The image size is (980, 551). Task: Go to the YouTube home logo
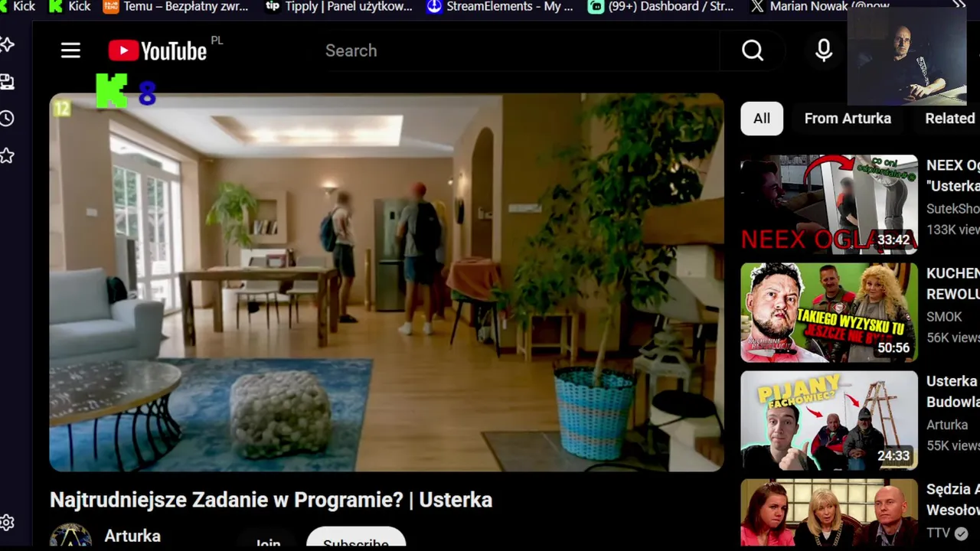158,51
